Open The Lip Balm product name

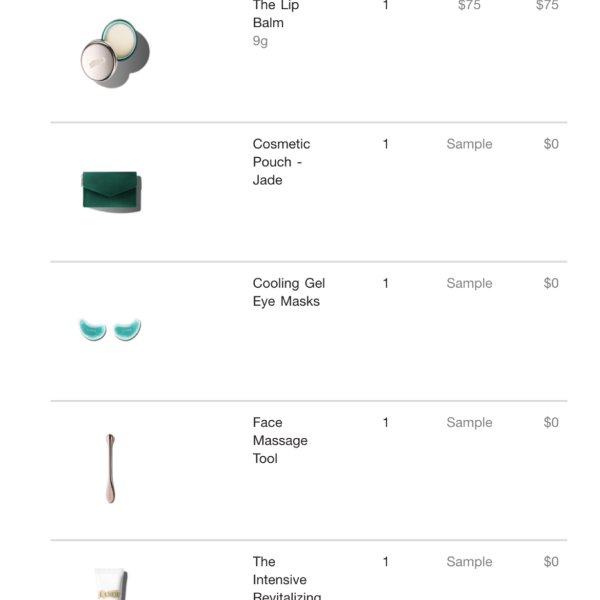tap(276, 14)
